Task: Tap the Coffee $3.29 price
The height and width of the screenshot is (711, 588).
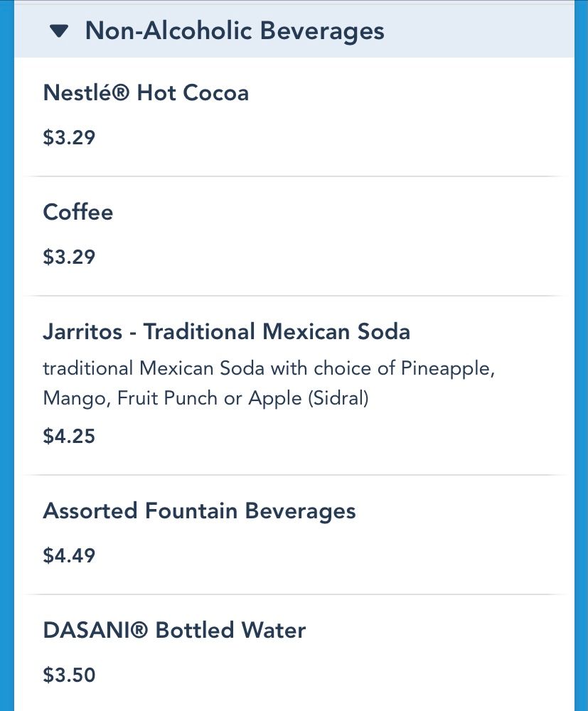Action: pos(69,257)
